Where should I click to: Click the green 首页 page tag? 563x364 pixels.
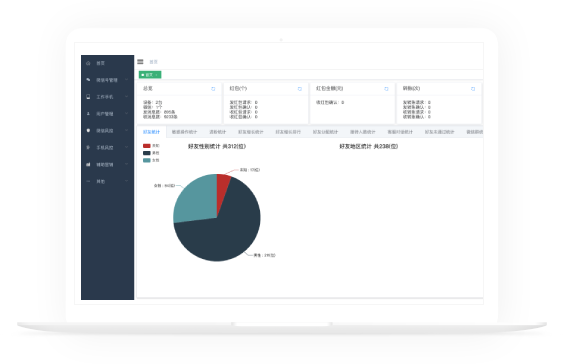[x=150, y=75]
